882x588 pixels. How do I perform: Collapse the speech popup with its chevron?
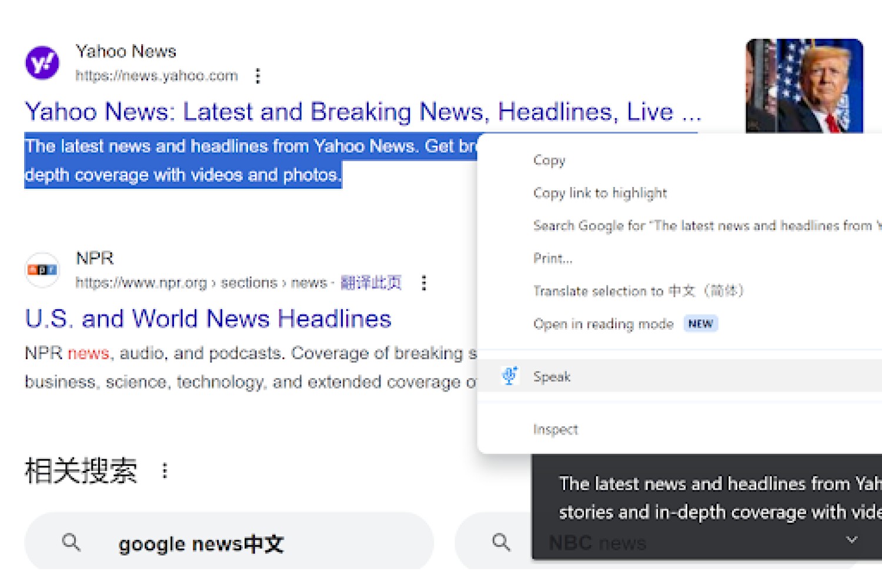[851, 539]
